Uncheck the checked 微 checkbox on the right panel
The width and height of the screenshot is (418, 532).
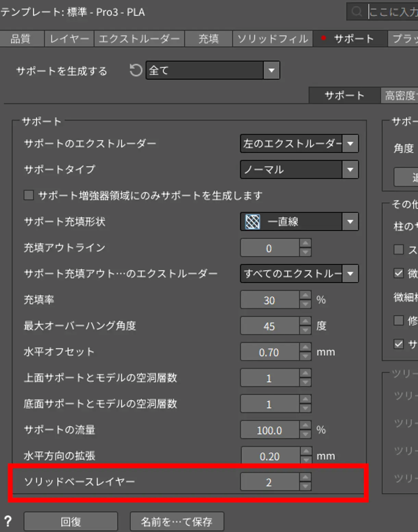tap(398, 273)
